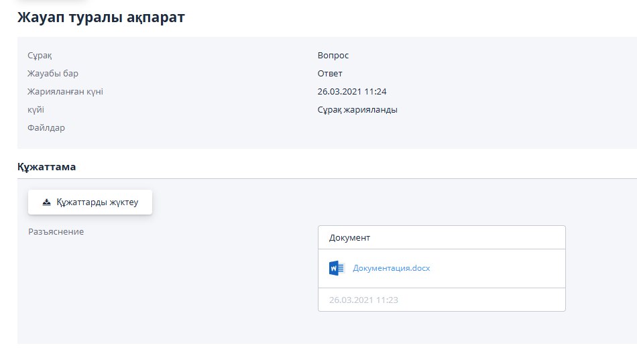Image resolution: width=637 pixels, height=364 pixels.
Task: Click the Жарияланған күні label
Action: [66, 92]
